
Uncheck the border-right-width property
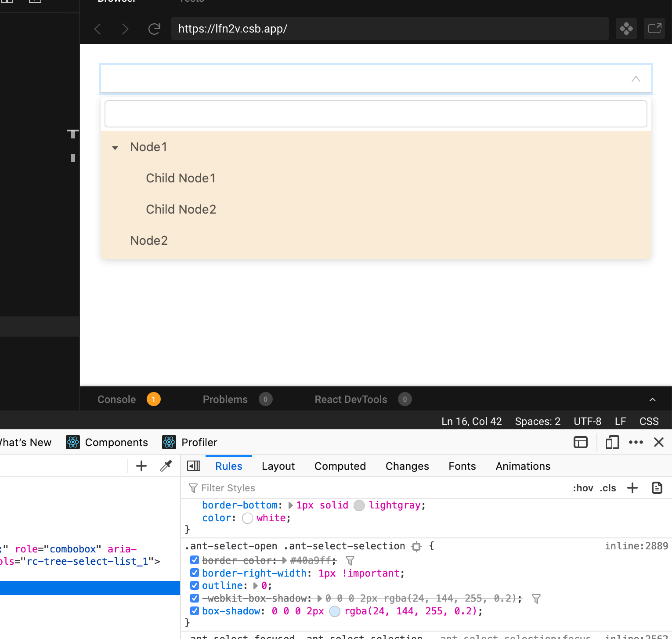[195, 573]
